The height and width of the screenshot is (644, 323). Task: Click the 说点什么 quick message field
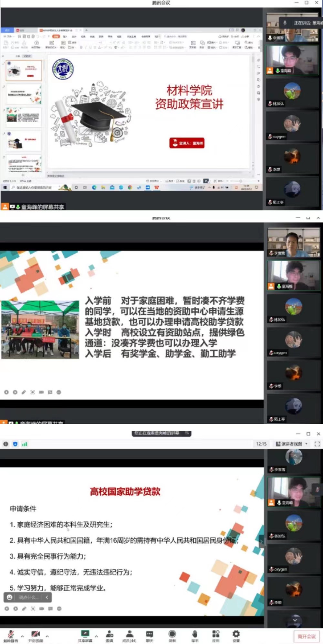pos(28,597)
